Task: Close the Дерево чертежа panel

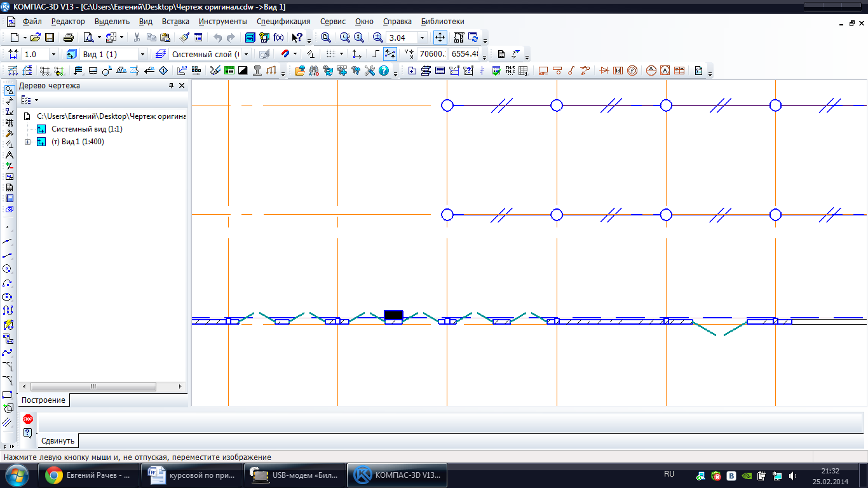Action: [182, 86]
